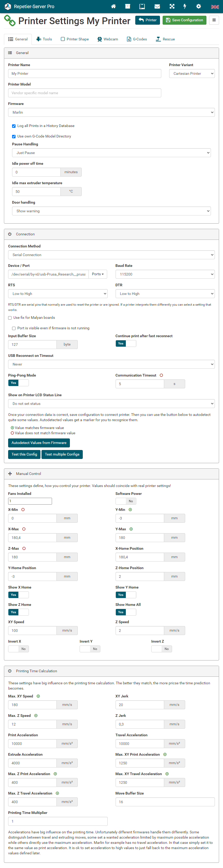Open the Ports dropdown button
The width and height of the screenshot is (223, 868).
[x=98, y=274]
